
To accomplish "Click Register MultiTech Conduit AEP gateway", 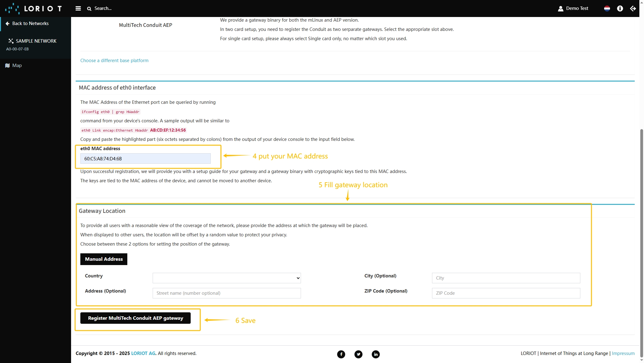I will (135, 318).
